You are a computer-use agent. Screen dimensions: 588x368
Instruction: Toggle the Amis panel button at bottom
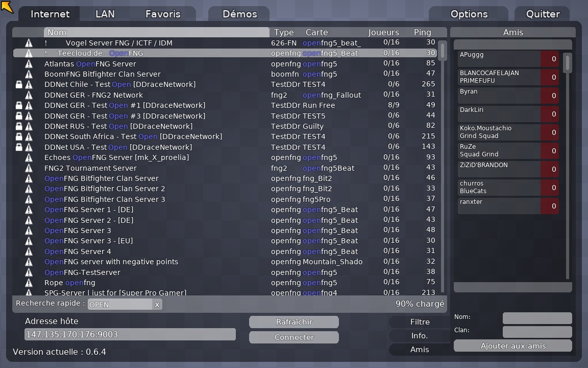tap(420, 350)
